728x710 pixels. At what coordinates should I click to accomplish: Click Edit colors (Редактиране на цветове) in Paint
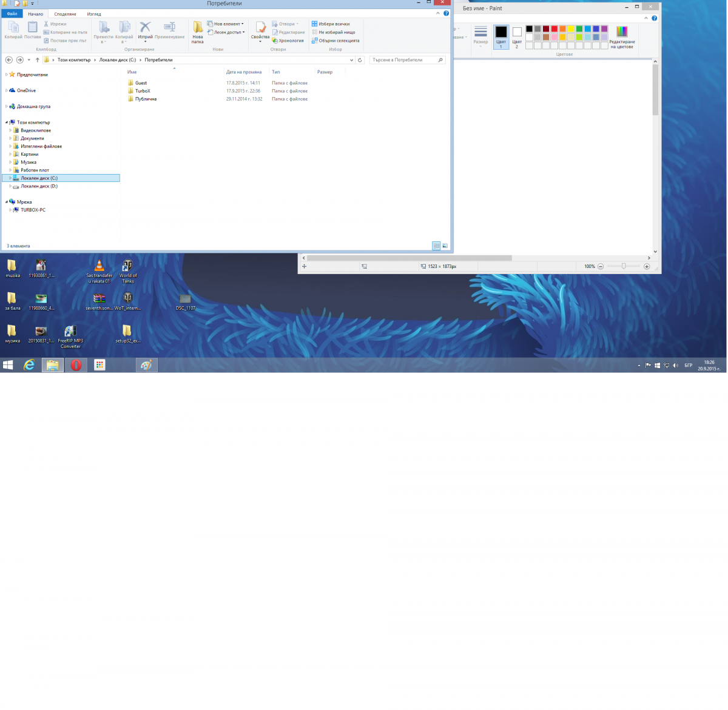tap(622, 37)
